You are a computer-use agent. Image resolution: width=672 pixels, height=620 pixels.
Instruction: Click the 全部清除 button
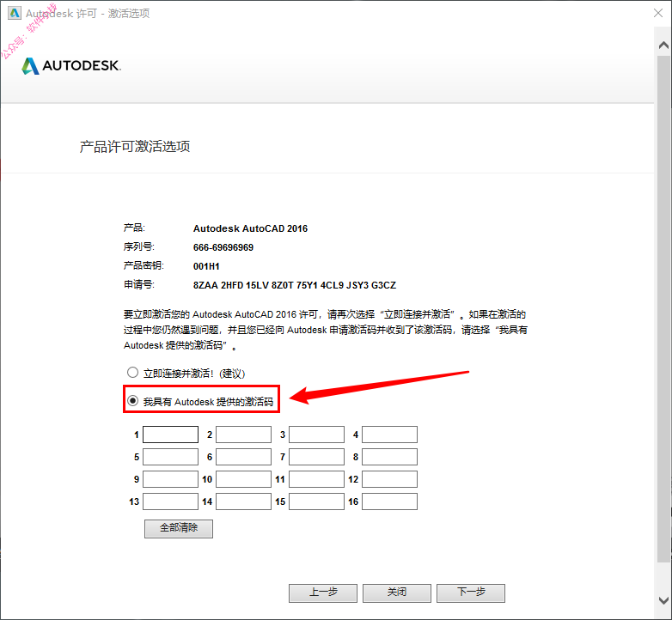tap(179, 528)
